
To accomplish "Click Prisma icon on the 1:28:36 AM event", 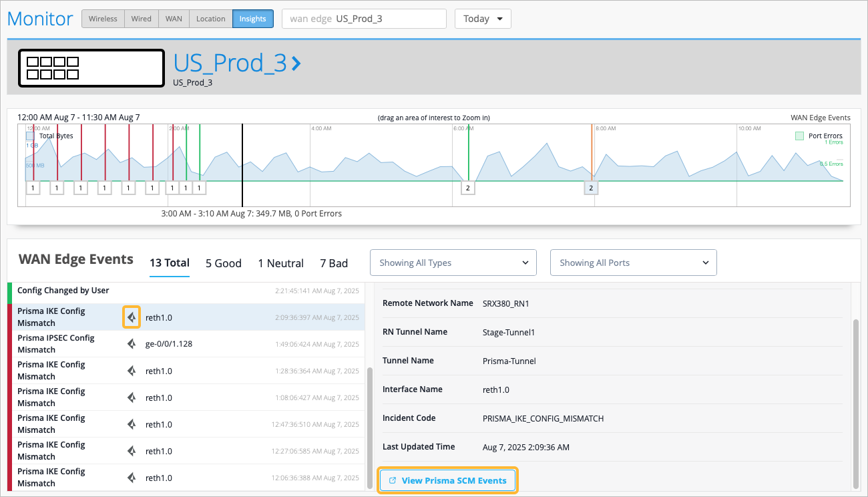I will click(x=132, y=371).
